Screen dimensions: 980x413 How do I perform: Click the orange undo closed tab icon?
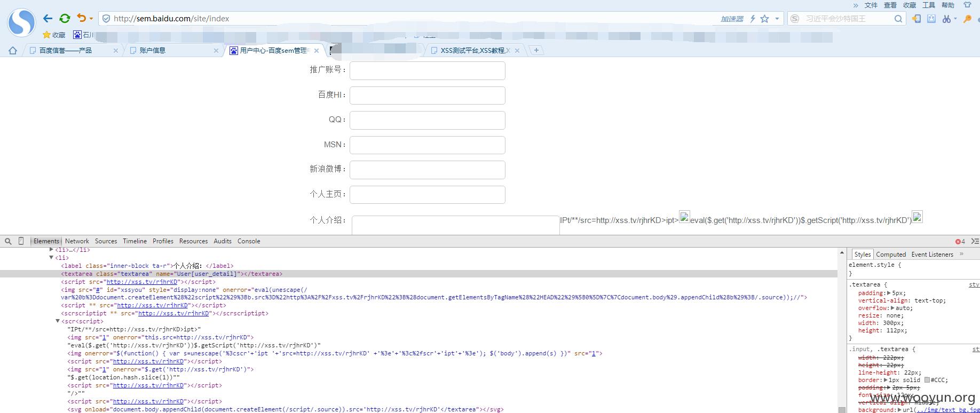(x=81, y=18)
